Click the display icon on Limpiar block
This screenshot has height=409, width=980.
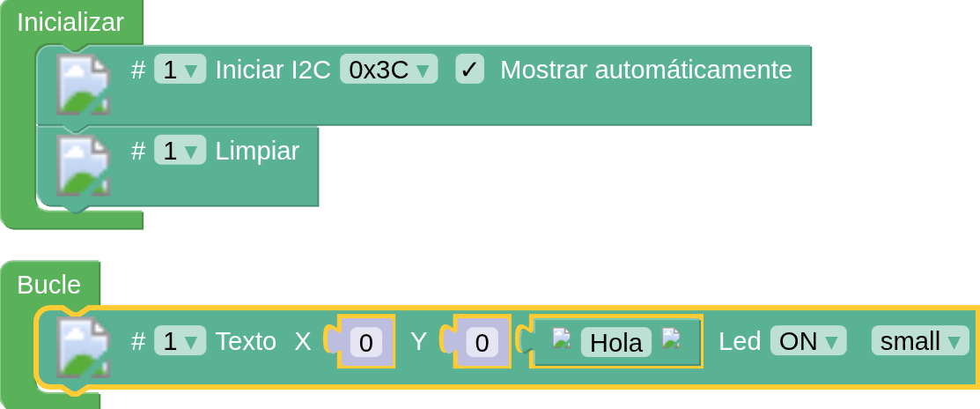pos(84,166)
